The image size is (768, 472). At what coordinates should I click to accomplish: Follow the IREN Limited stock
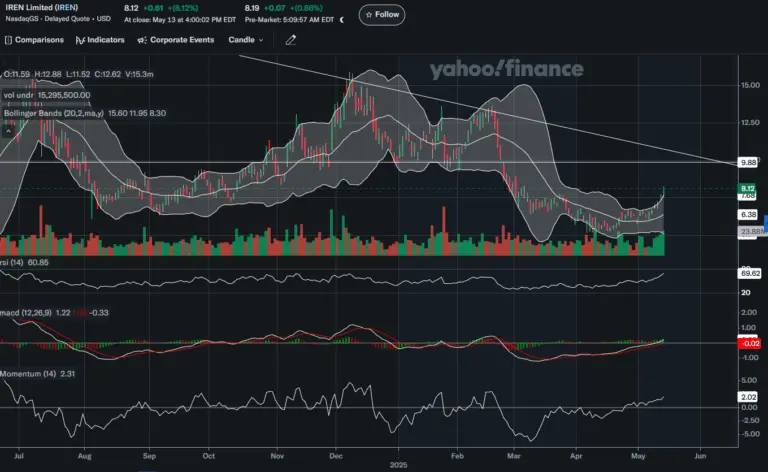pyautogui.click(x=382, y=15)
